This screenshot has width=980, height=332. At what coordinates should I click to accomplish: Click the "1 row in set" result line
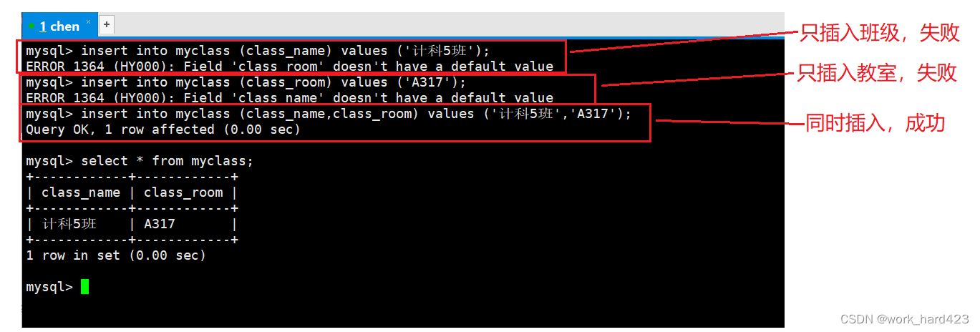[116, 255]
